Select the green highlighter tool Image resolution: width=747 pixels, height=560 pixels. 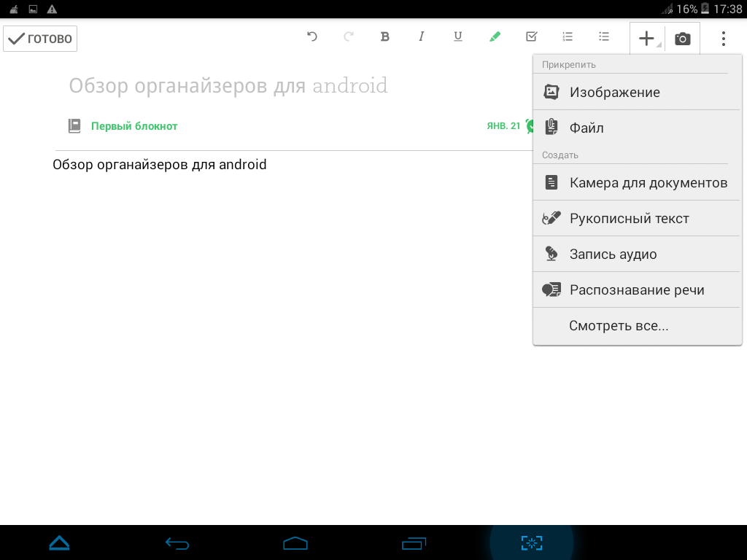click(x=495, y=37)
